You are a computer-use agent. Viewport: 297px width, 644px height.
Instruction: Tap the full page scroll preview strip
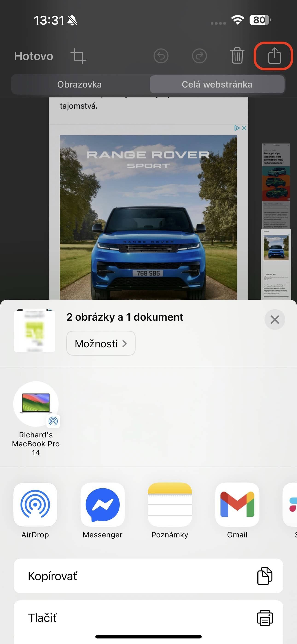coord(276,221)
